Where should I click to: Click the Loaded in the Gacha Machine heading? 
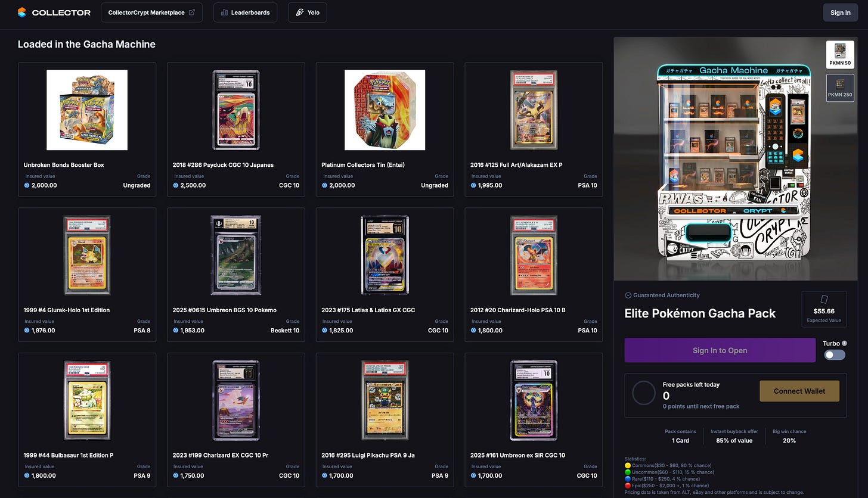pyautogui.click(x=86, y=44)
